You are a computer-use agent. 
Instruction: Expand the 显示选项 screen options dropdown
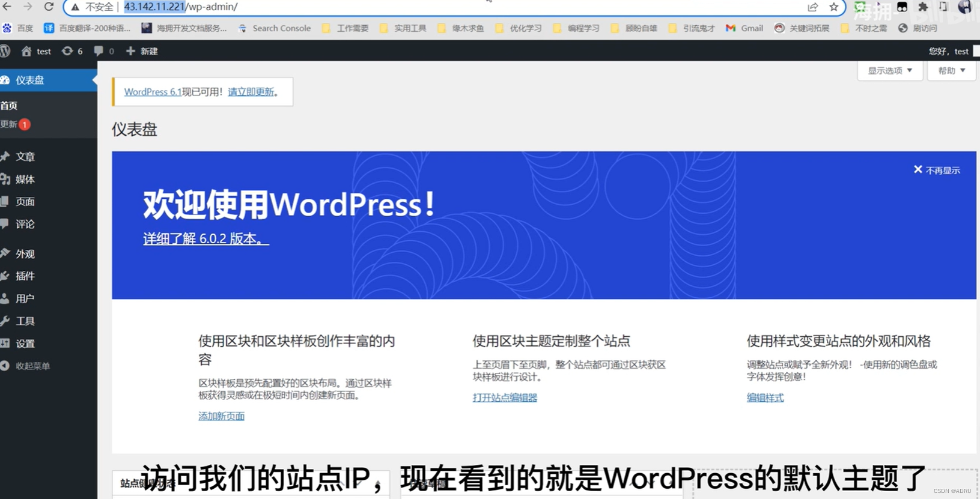pos(890,70)
